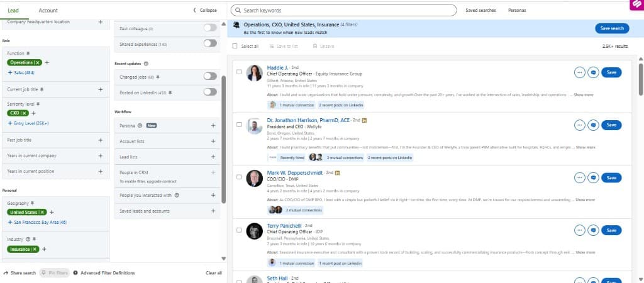The image size is (644, 283).
Task: Check the Select all checkbox
Action: (235, 47)
